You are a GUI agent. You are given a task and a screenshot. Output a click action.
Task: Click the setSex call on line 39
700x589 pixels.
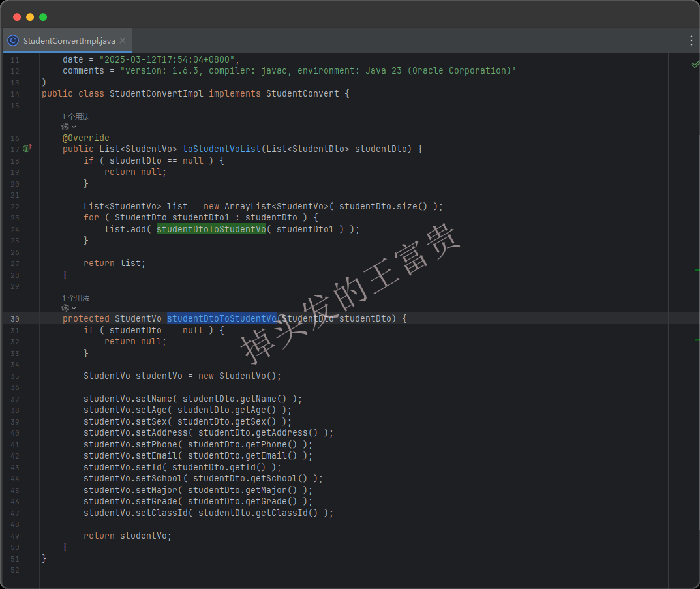click(x=187, y=421)
